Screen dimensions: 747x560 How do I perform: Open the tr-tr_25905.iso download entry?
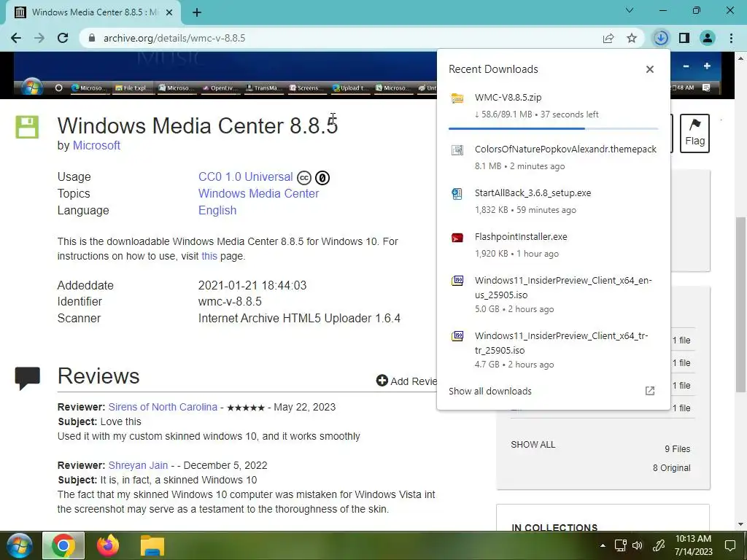tap(553, 349)
